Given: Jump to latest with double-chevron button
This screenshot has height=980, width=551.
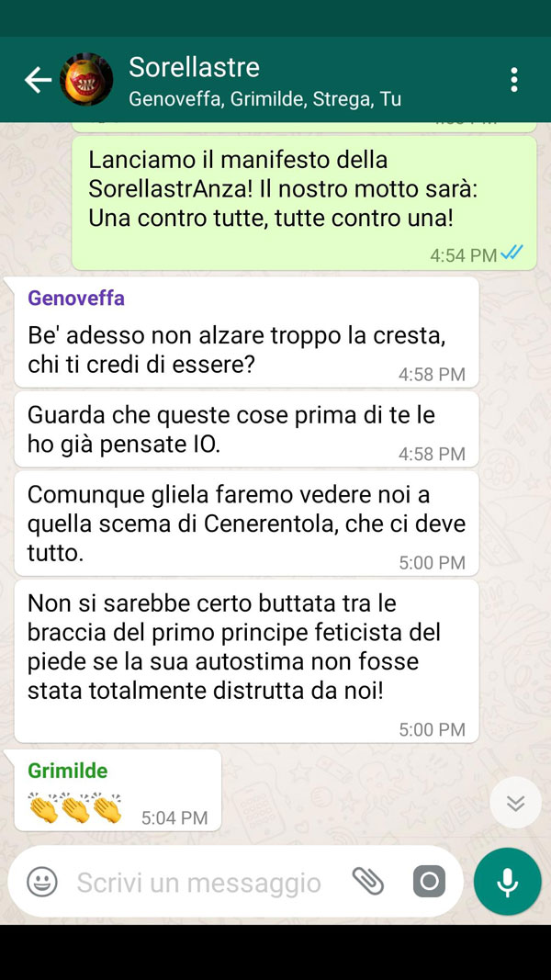Looking at the screenshot, I should 515,803.
